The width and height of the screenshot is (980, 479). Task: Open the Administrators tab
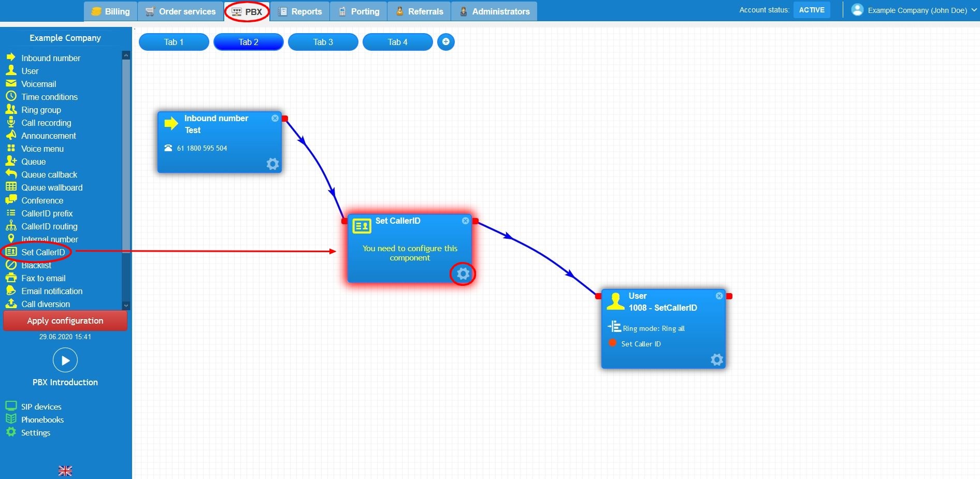tap(494, 11)
